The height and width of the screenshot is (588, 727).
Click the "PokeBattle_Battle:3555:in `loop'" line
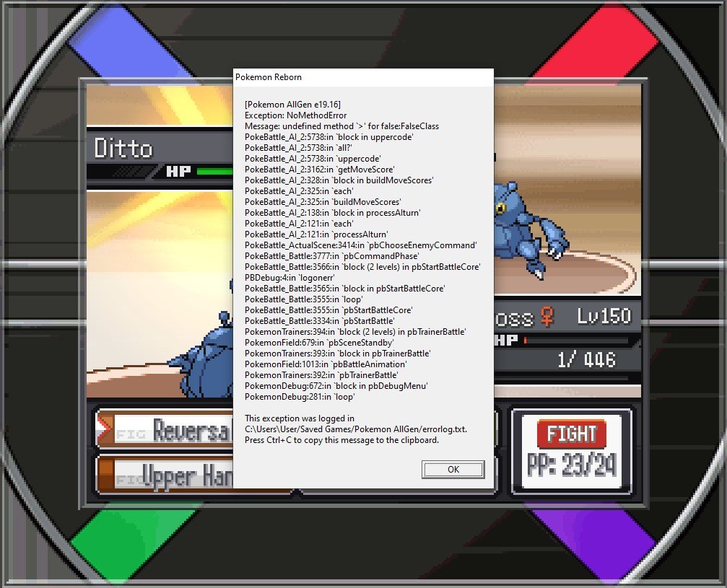[304, 299]
